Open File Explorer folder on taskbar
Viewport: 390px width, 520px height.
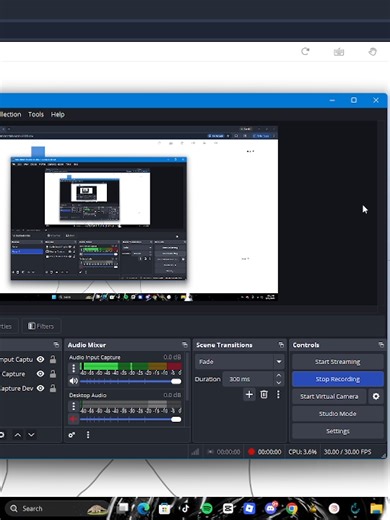(377, 509)
